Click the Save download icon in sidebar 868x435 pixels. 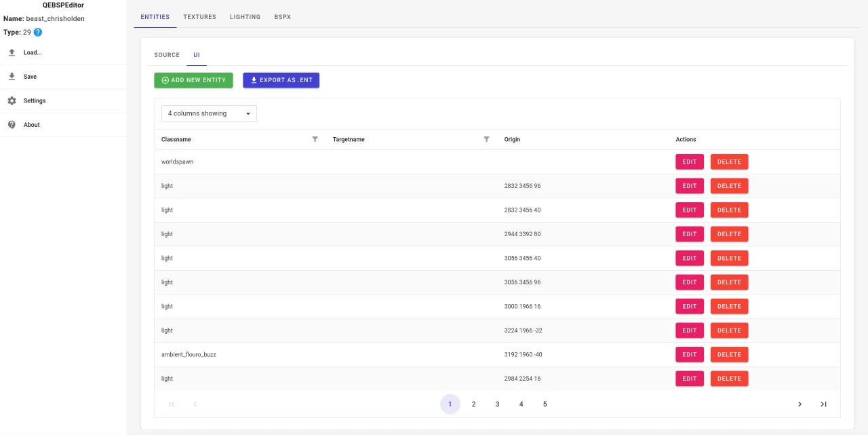coord(12,77)
